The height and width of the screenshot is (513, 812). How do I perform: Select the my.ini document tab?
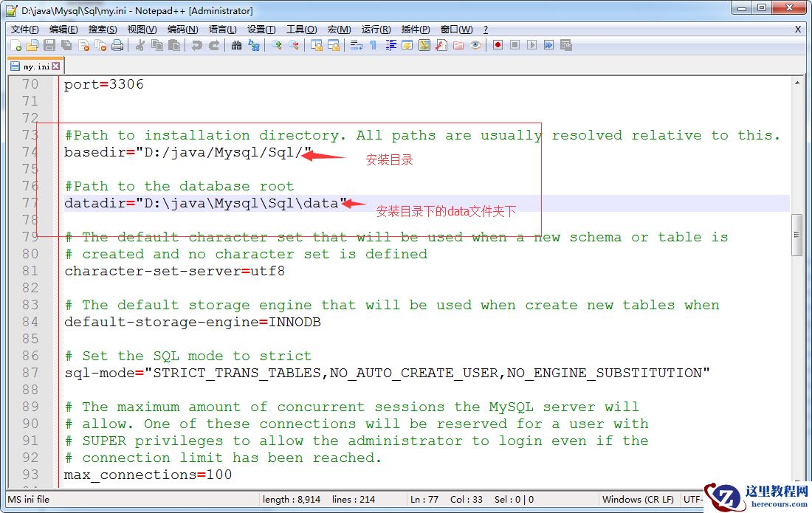tap(35, 66)
